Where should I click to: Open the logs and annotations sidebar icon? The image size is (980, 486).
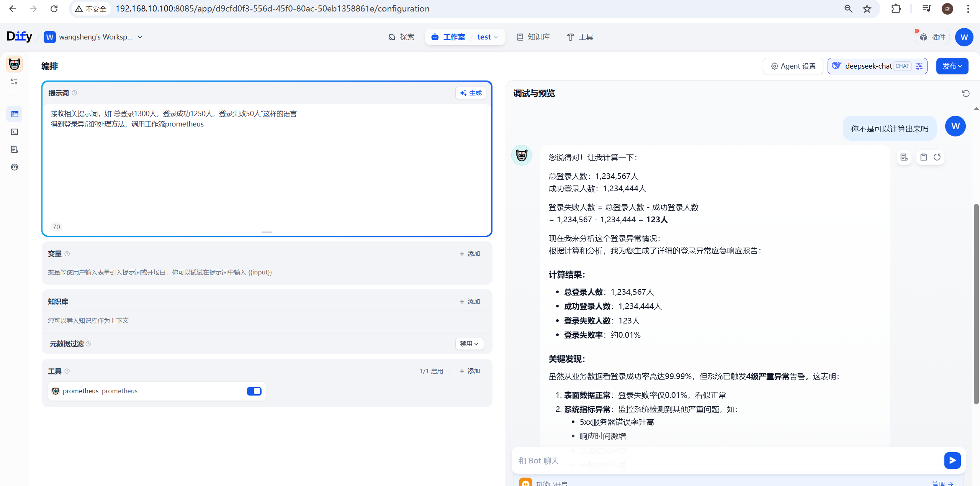[x=15, y=149]
